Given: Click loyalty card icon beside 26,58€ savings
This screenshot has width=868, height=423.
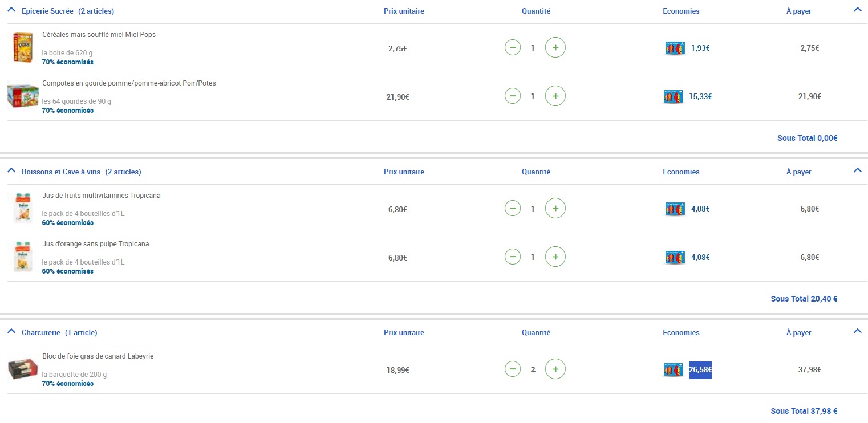Looking at the screenshot, I should (675, 370).
